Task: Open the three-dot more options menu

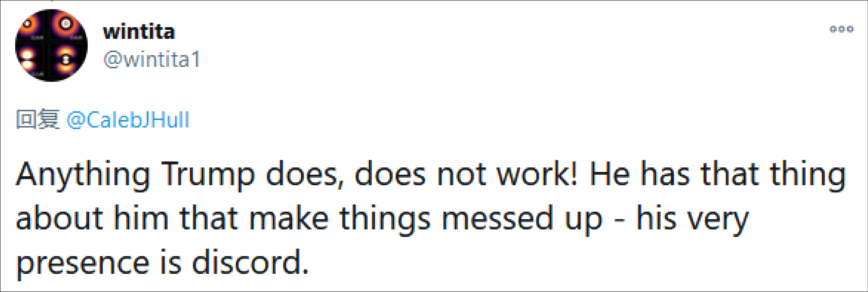Action: tap(841, 29)
